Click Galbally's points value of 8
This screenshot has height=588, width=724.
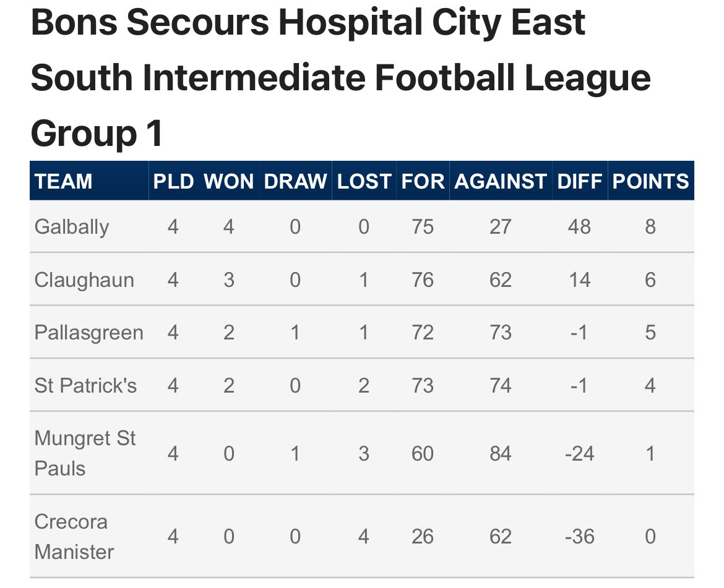tap(650, 227)
